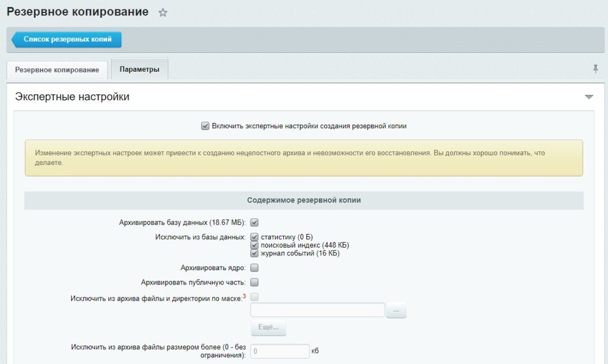
Task: Toggle exclude поисковый индекс checkbox
Action: coord(254,245)
